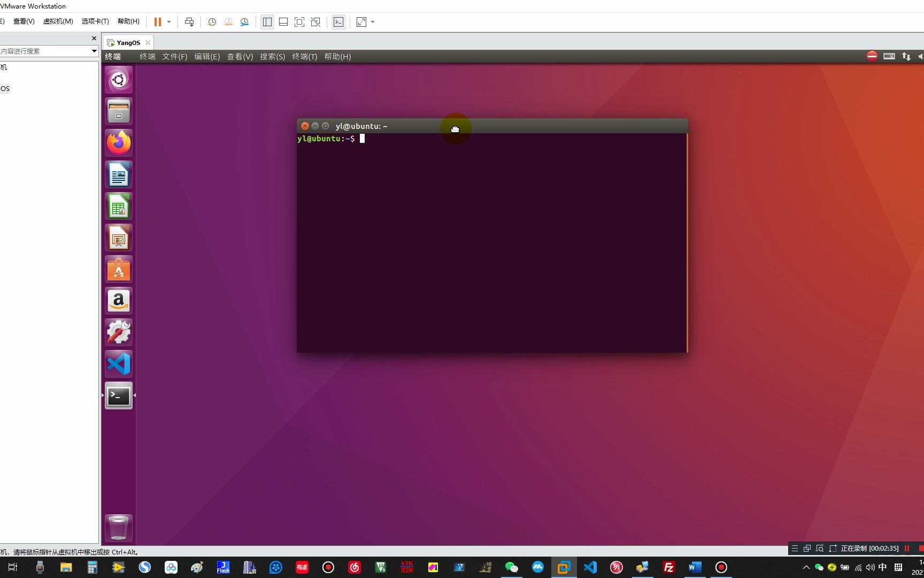Open the 帮助(H) menu in VMware
924x578 pixels.
[x=128, y=21]
